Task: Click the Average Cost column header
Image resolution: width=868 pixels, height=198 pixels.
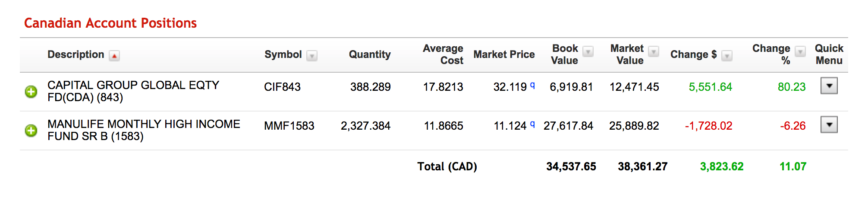Action: 443,54
